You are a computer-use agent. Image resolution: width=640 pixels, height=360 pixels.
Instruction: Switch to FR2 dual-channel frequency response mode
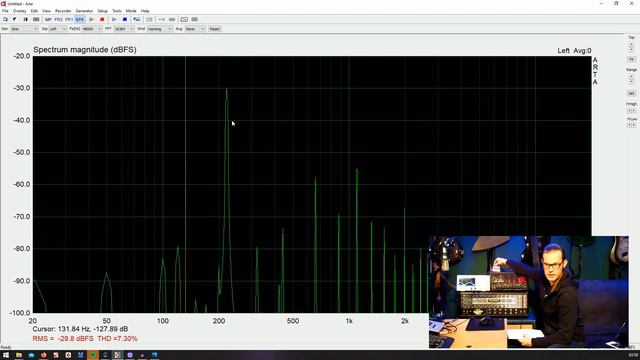click(58, 20)
